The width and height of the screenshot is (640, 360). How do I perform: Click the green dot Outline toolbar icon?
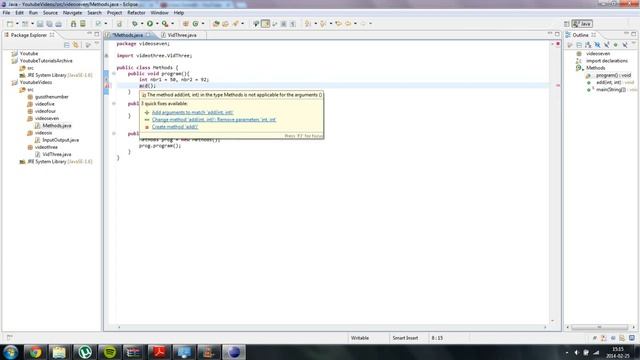(616, 44)
